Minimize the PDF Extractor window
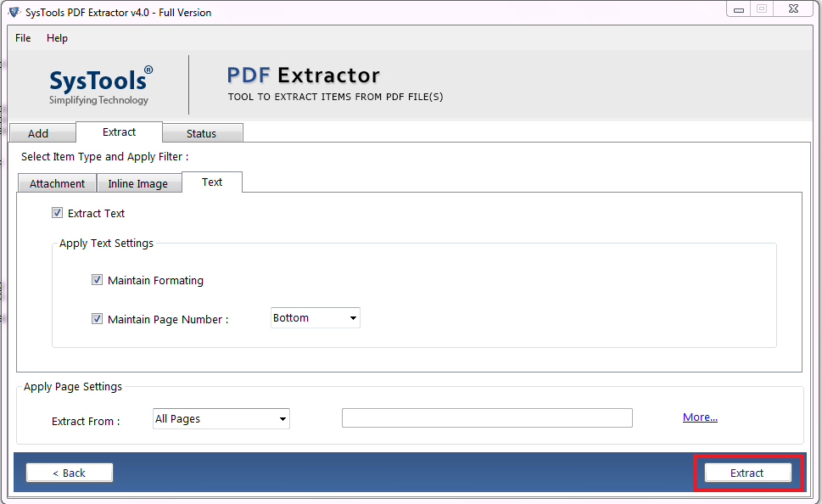Image resolution: width=822 pixels, height=504 pixels. (x=739, y=9)
